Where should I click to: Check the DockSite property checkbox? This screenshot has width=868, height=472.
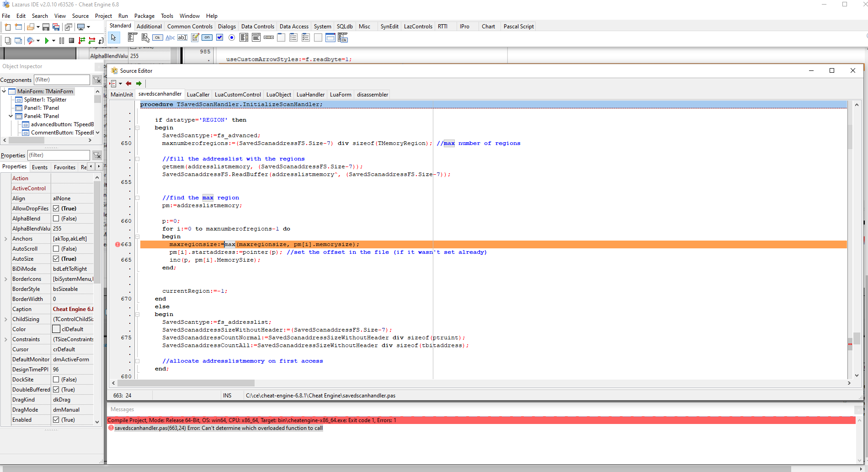pyautogui.click(x=56, y=380)
